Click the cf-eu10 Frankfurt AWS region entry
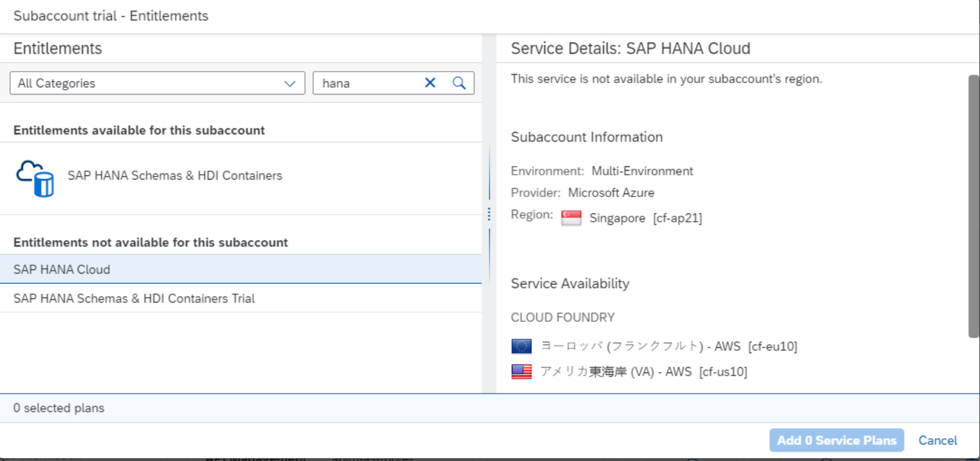This screenshot has height=461, width=980. pos(669,346)
